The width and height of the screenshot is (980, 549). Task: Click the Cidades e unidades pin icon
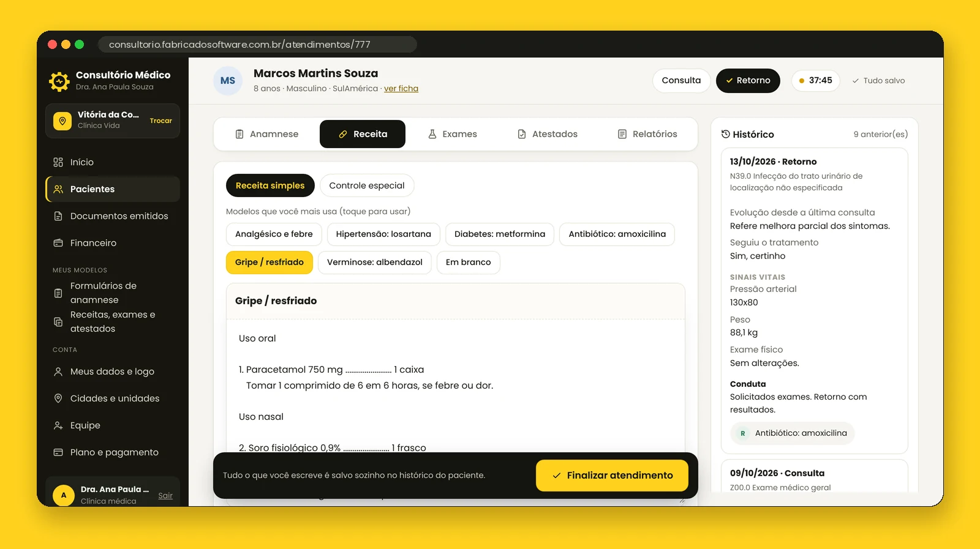[58, 398]
